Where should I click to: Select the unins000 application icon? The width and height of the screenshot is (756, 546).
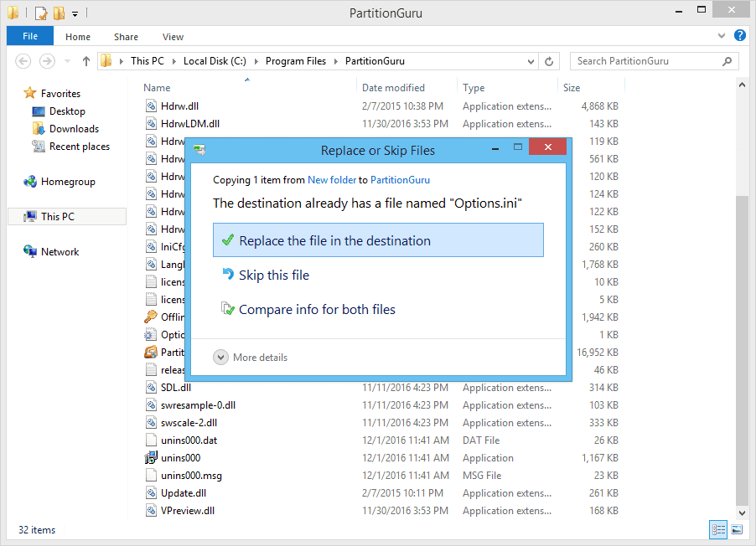point(151,458)
